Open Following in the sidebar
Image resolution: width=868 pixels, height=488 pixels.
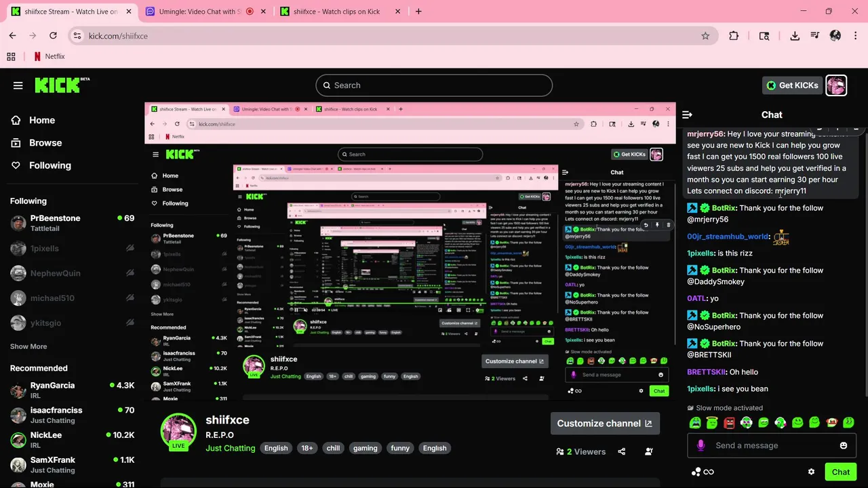41,165
